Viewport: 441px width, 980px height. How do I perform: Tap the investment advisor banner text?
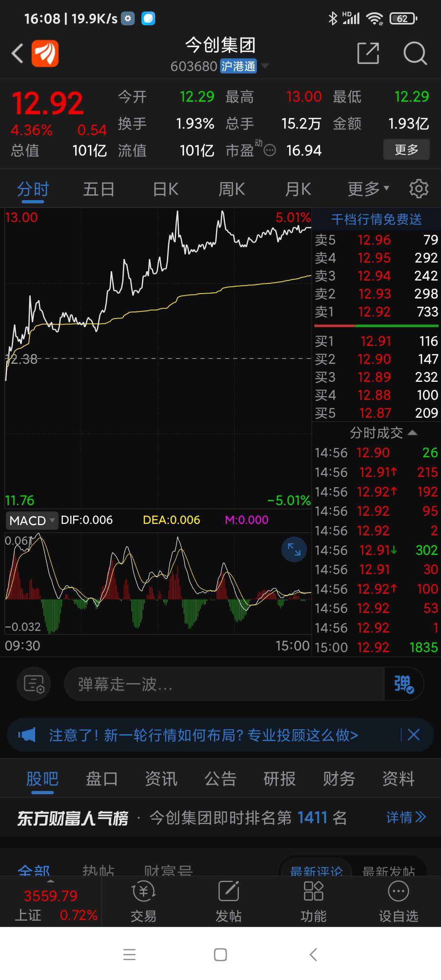(203, 735)
